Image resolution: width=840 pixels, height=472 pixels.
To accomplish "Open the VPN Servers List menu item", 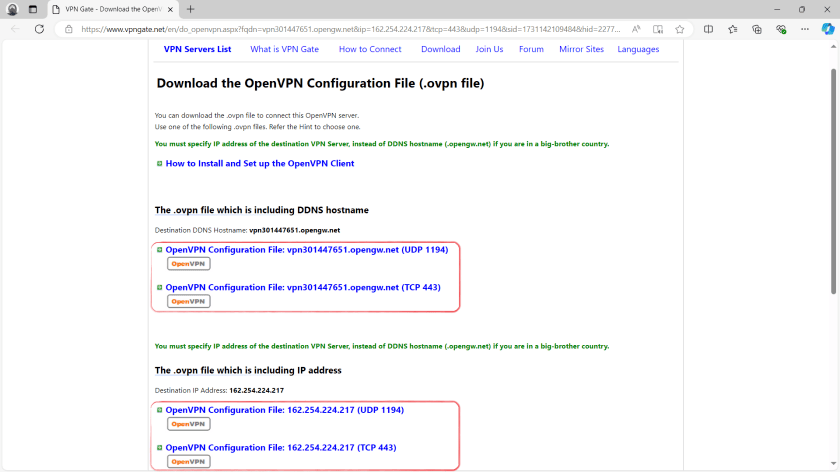I will (x=197, y=49).
